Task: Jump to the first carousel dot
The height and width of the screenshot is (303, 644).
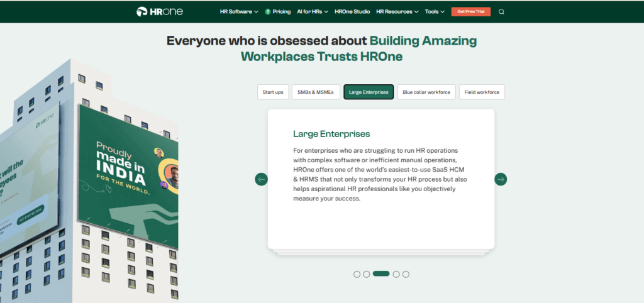Action: [357, 274]
